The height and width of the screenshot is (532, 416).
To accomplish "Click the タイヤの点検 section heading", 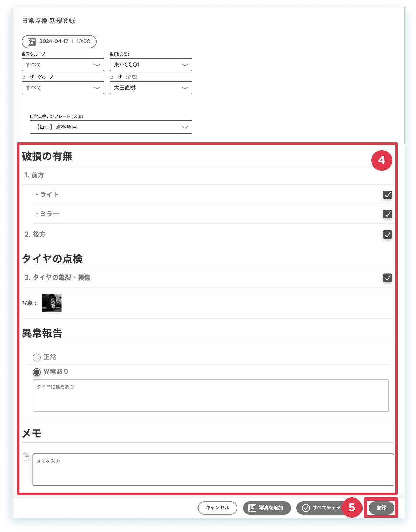I will click(x=52, y=259).
